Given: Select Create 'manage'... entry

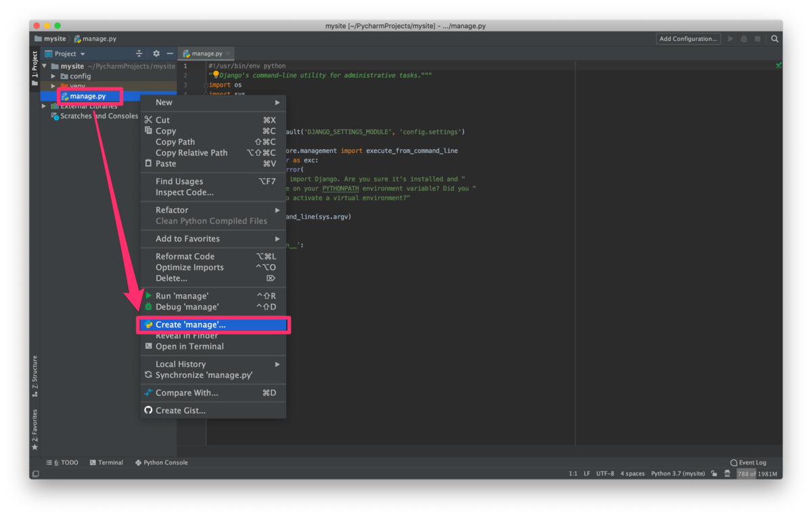Looking at the screenshot, I should click(x=213, y=324).
